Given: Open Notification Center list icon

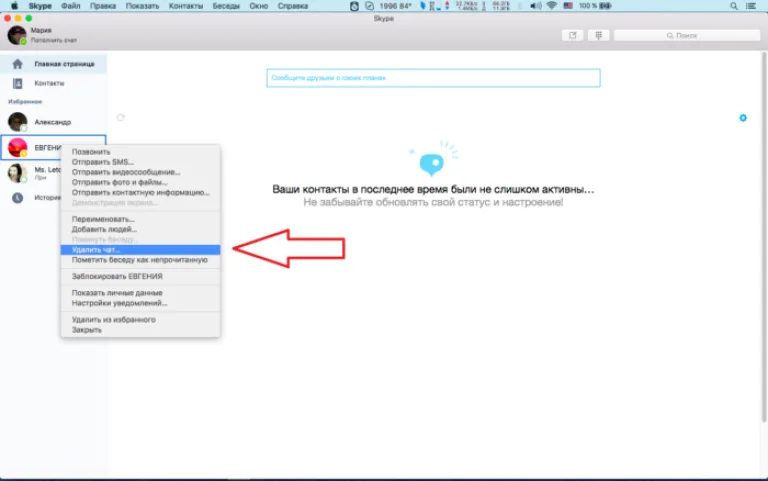Looking at the screenshot, I should tap(750, 6).
